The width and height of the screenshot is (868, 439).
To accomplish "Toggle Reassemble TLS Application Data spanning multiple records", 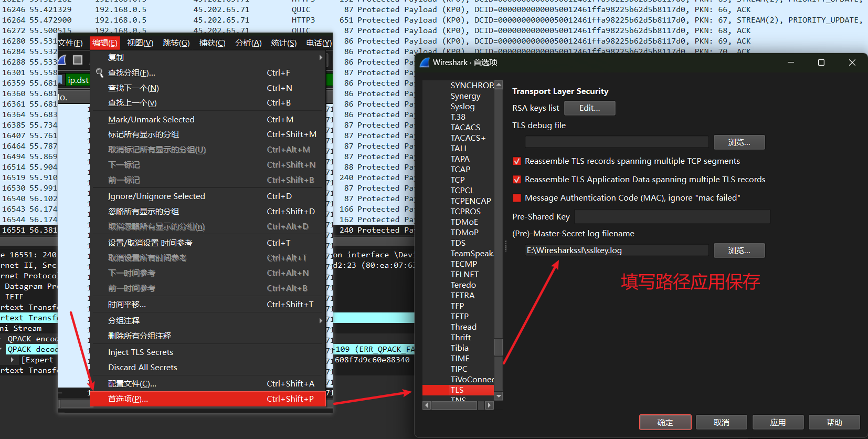I will [x=517, y=180].
